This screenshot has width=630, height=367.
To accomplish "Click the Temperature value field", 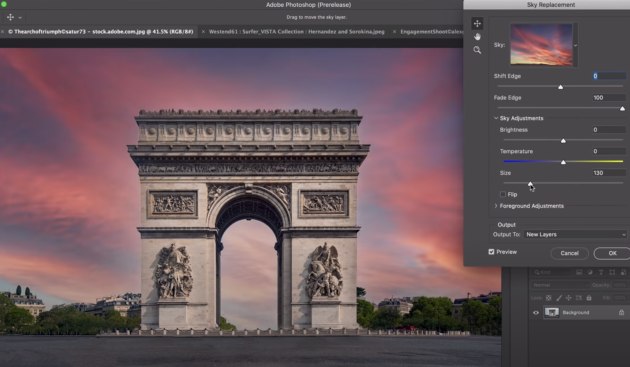I will click(x=609, y=151).
